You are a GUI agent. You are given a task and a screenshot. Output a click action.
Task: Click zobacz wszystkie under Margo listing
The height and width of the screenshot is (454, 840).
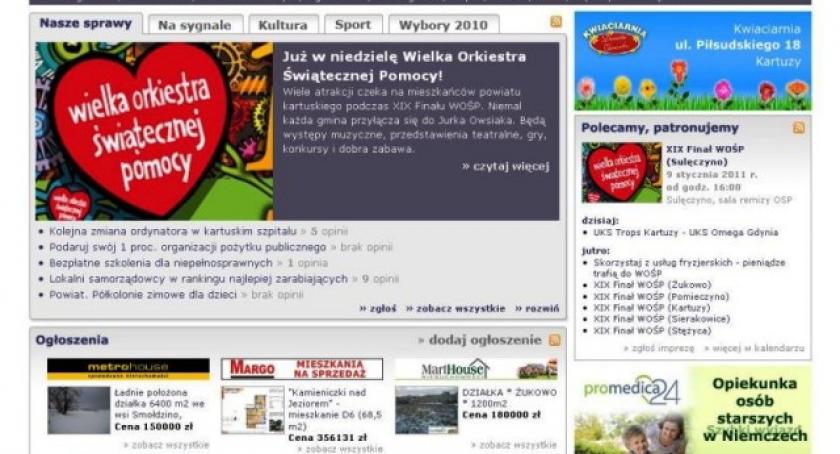(340, 449)
